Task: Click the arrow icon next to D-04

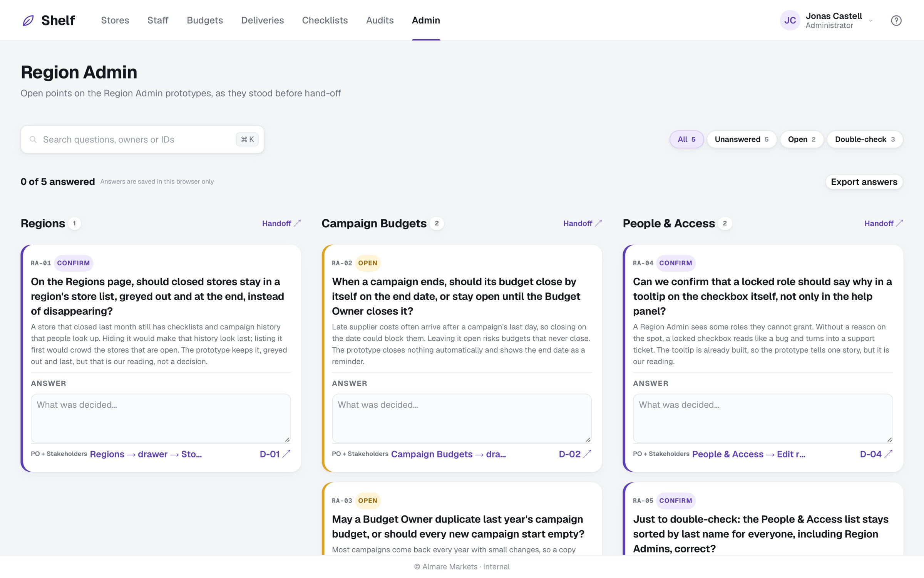Action: click(889, 454)
